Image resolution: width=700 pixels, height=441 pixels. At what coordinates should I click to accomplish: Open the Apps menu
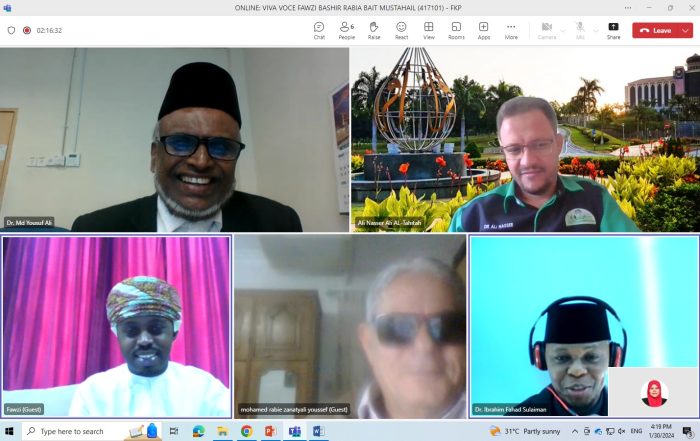tap(483, 30)
